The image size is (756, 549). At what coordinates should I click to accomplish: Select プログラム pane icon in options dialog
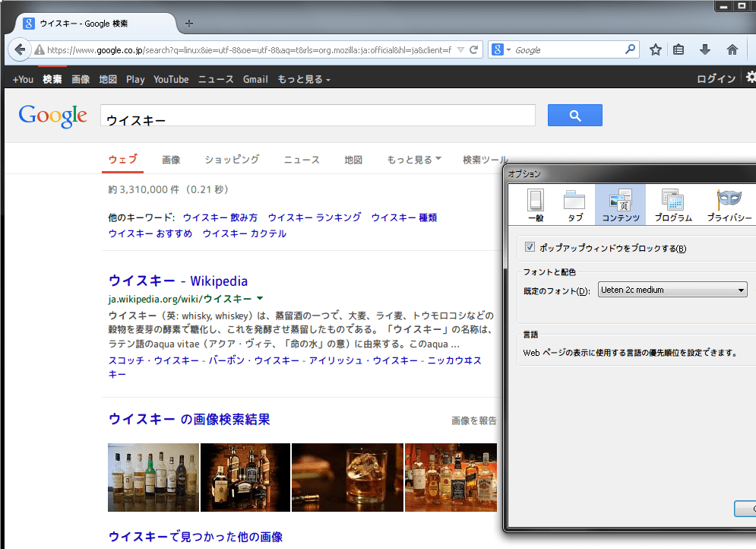coord(673,205)
